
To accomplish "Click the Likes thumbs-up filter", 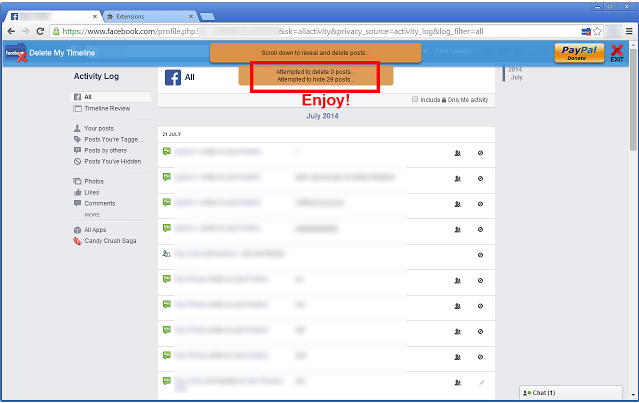I will [x=91, y=192].
